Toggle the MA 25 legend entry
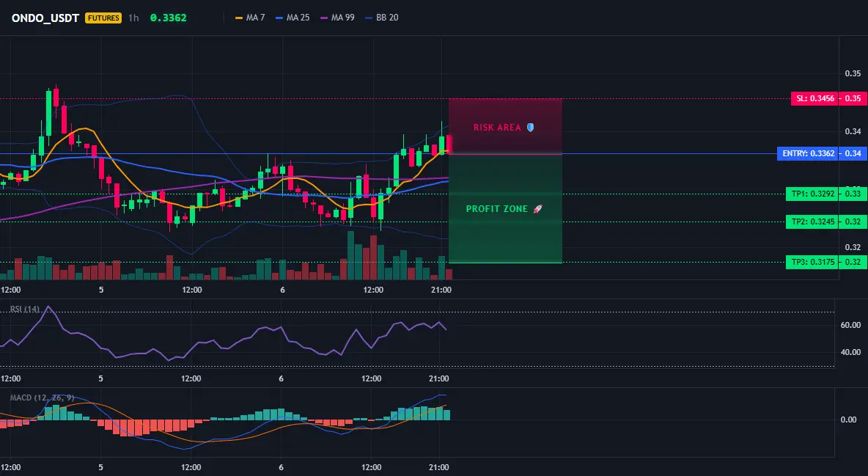868x476 pixels. click(293, 18)
